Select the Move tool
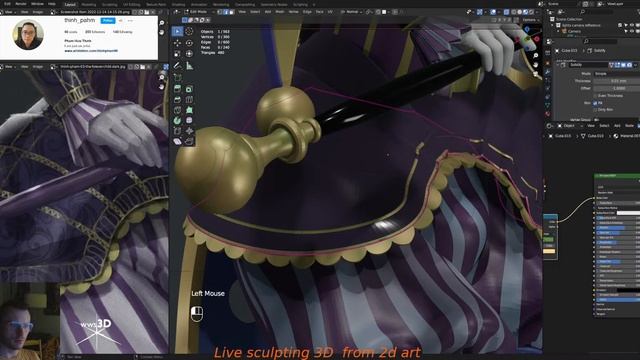 coord(177,42)
